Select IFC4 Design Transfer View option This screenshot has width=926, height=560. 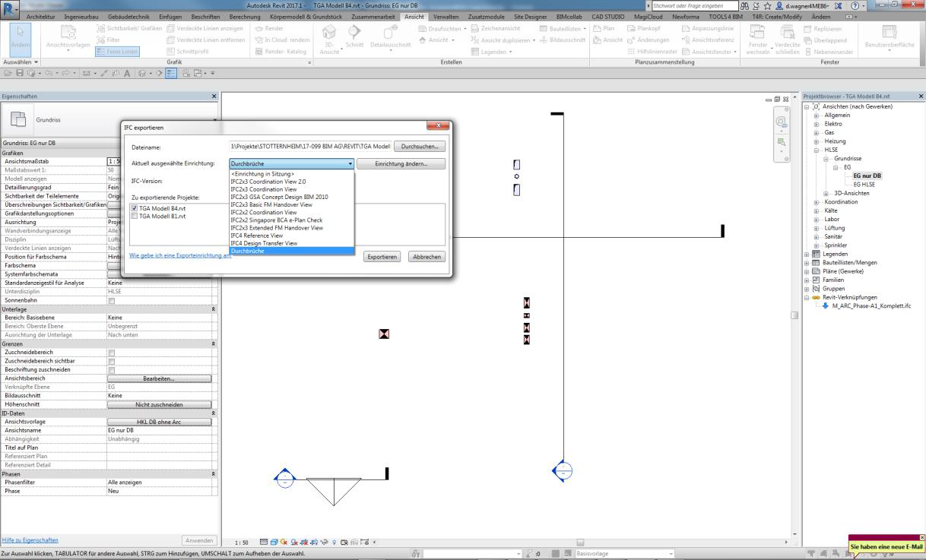click(292, 243)
